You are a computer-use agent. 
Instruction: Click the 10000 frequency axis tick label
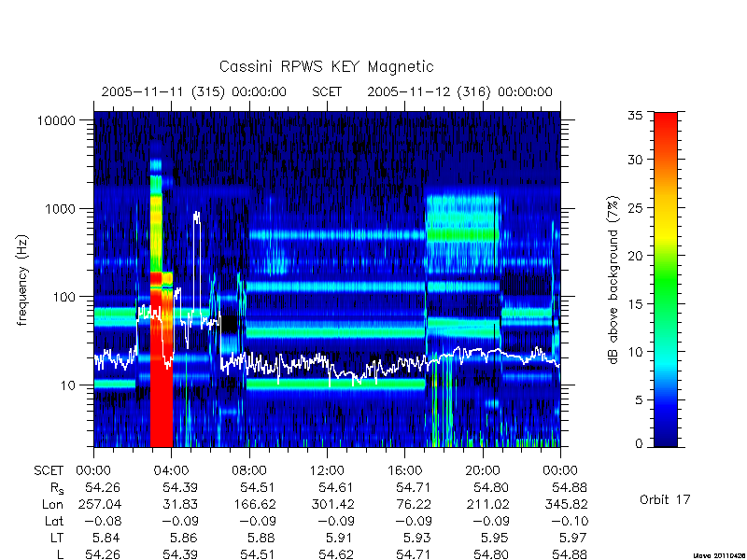[x=56, y=121]
